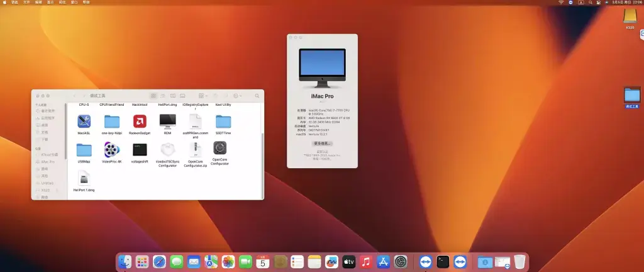Select iMac Pro in Finder sidebar
The image size is (644, 272).
48,162
